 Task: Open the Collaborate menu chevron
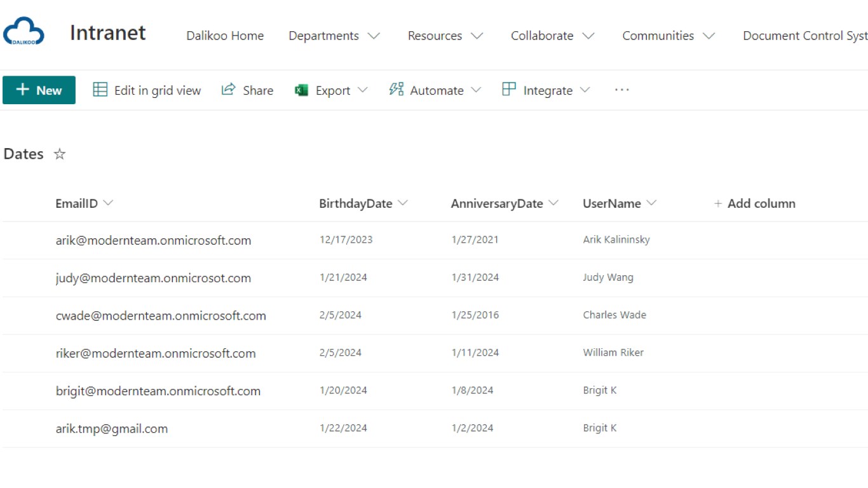click(588, 36)
